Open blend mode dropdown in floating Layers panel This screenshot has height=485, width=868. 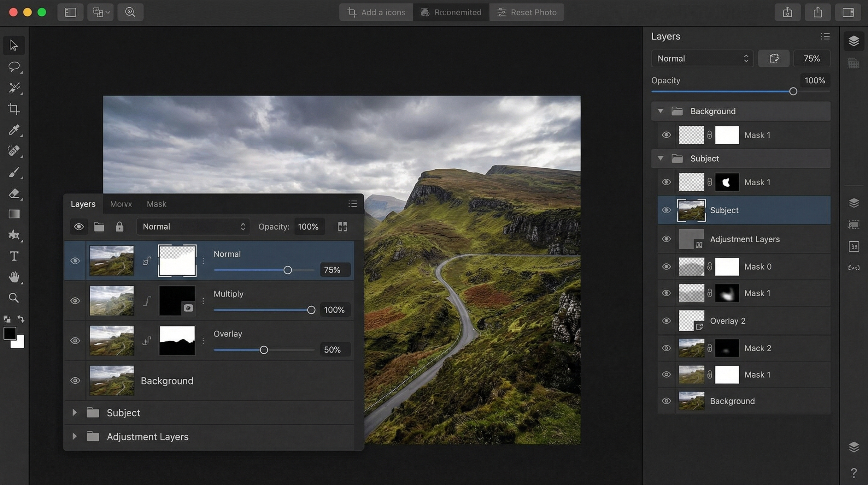tap(193, 227)
